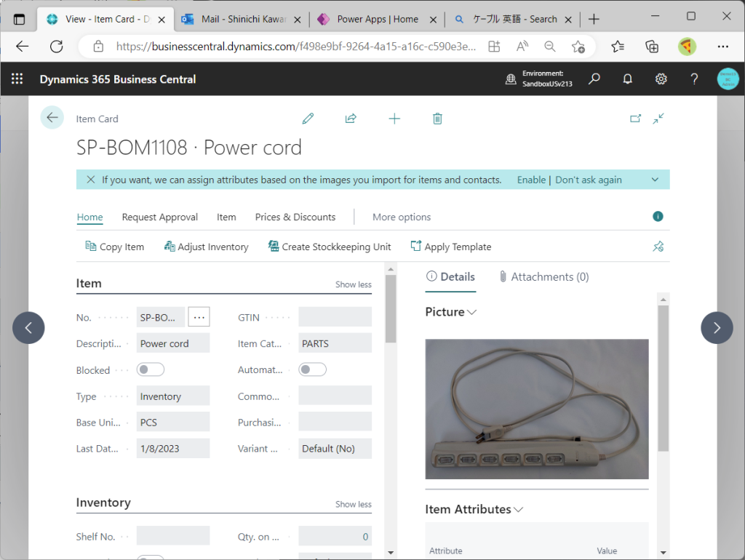Click the collapse arrows icon on Item Card
Image resolution: width=745 pixels, height=560 pixels.
(658, 119)
